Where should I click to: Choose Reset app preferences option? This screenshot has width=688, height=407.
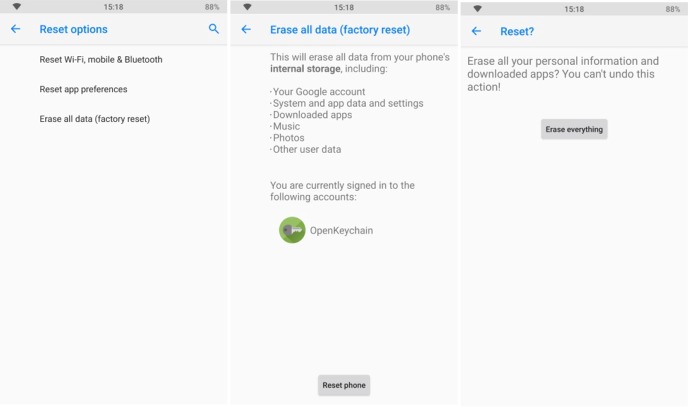click(113, 89)
